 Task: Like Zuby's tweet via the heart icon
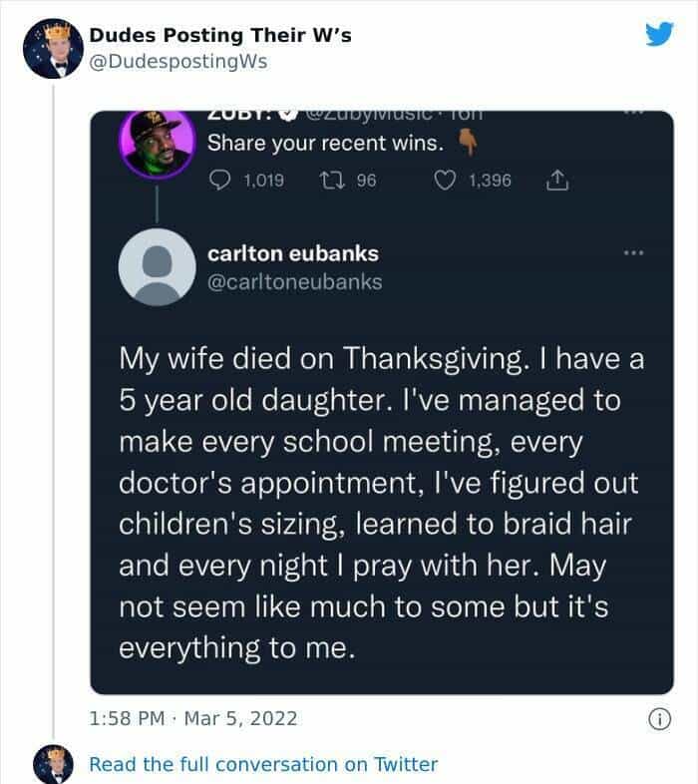coord(448,181)
